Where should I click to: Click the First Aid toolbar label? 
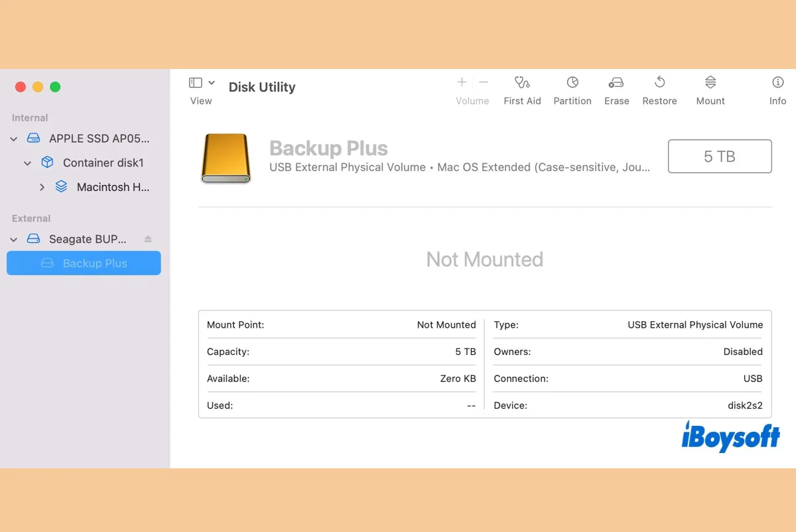click(522, 101)
